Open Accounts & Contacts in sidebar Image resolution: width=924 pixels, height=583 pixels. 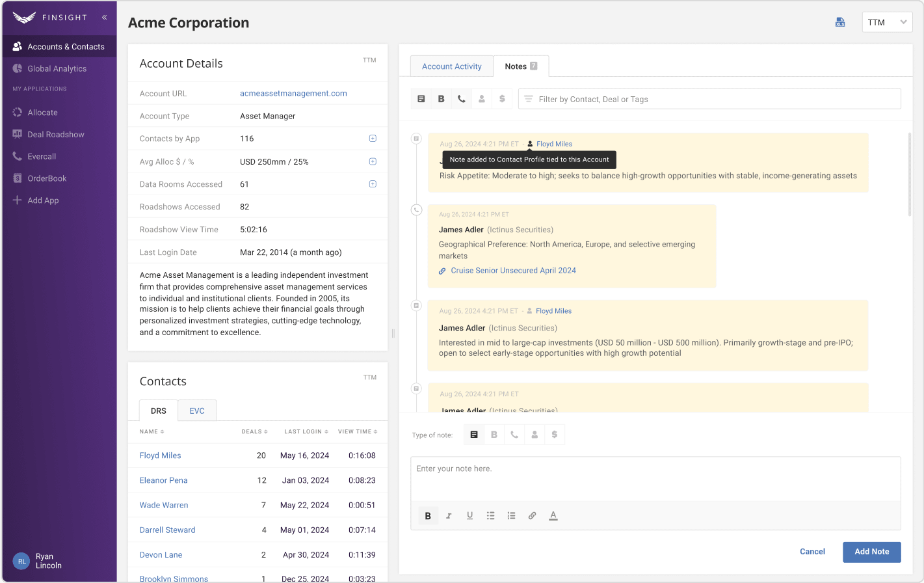(59, 47)
